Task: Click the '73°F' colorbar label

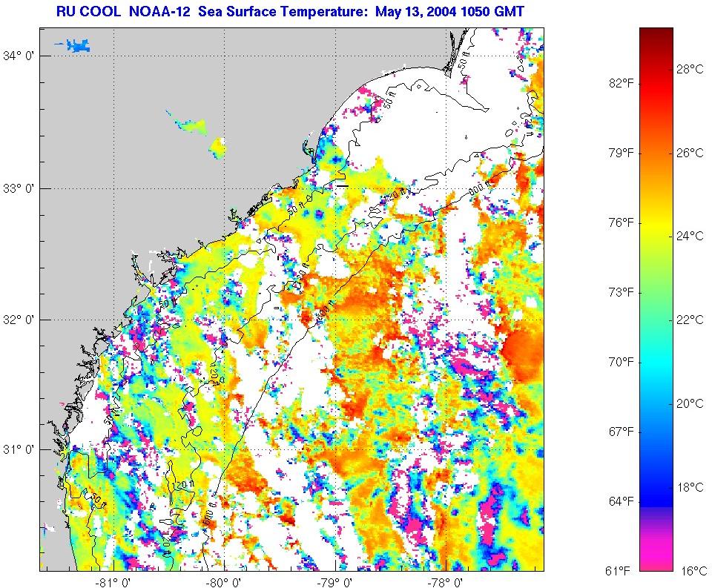Action: (x=622, y=292)
